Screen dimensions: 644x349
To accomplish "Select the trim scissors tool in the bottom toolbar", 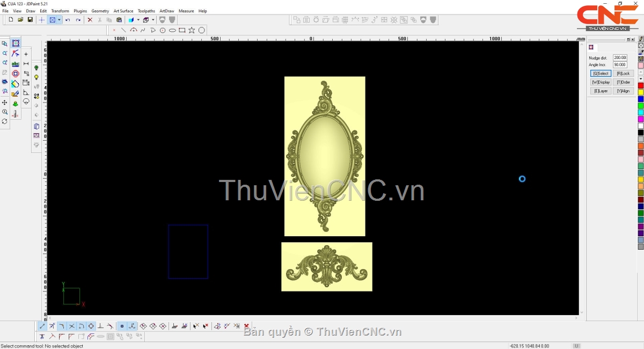I will pos(42,337).
